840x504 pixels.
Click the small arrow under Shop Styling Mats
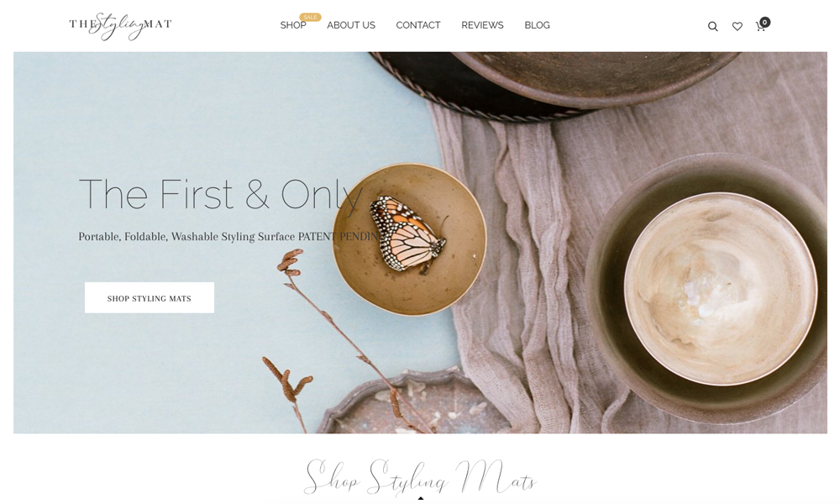click(x=421, y=498)
